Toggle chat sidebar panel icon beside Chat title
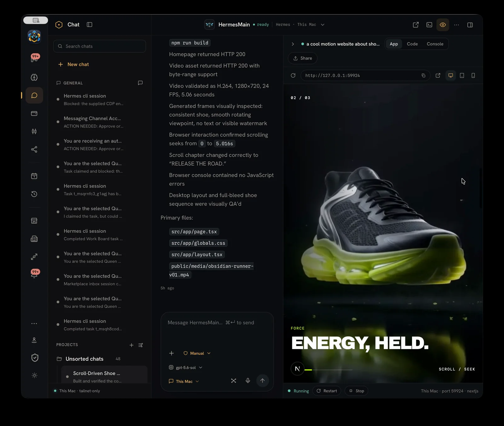Viewport: 504px width, 426px height. tap(89, 25)
